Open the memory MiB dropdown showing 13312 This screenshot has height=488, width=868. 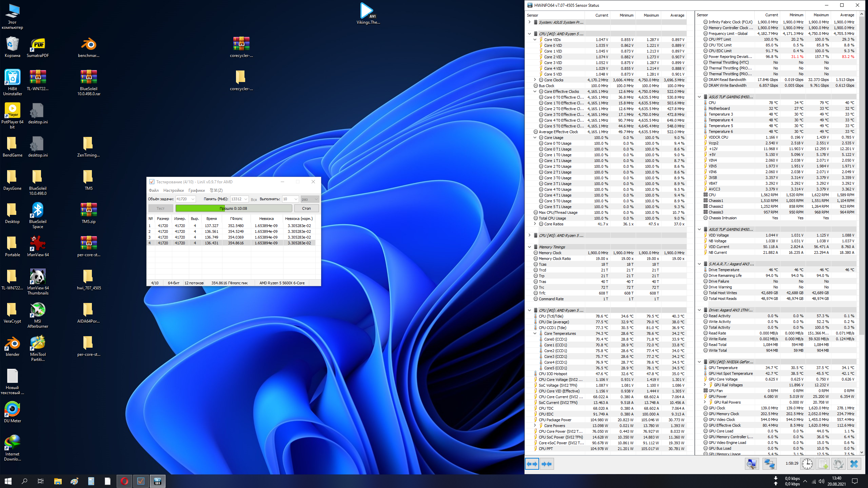click(x=246, y=199)
